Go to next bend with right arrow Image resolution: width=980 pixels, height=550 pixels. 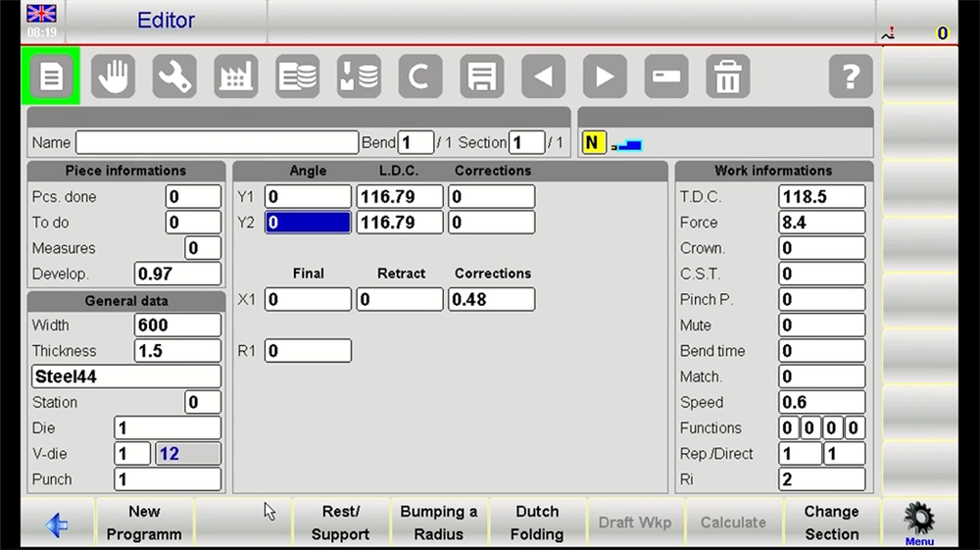click(605, 76)
